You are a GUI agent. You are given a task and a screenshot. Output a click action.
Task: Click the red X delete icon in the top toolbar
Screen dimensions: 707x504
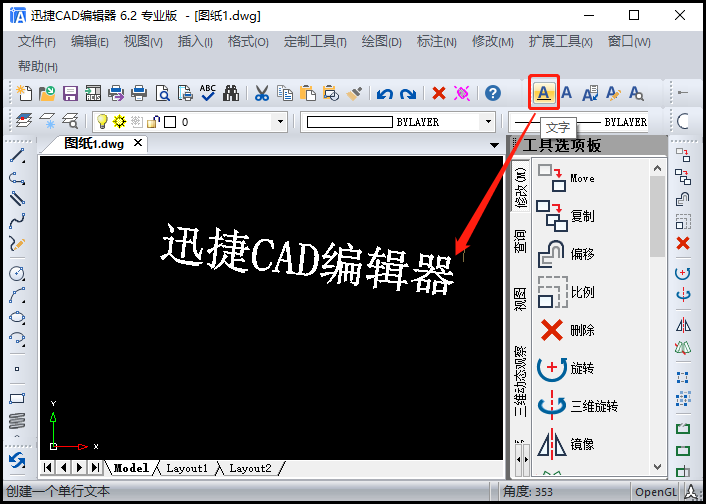[x=439, y=93]
